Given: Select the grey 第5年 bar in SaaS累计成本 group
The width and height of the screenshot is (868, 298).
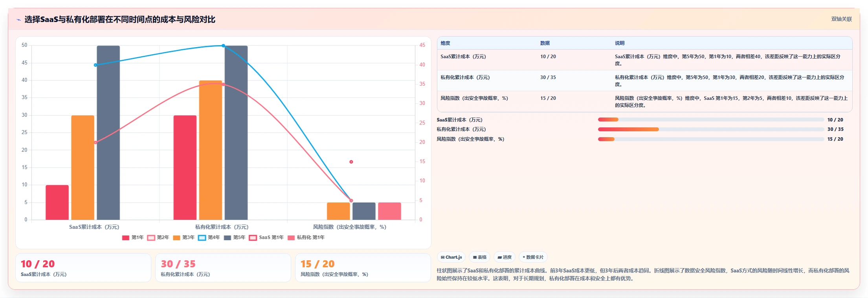Looking at the screenshot, I should click(108, 133).
